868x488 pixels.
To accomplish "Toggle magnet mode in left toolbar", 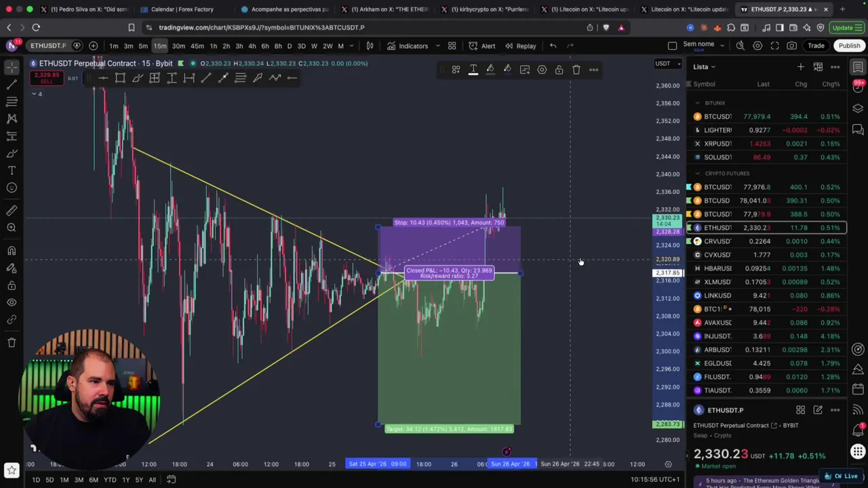I will (12, 251).
